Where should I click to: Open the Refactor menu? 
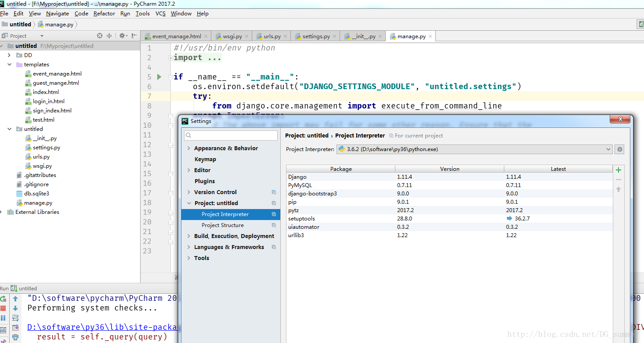click(104, 14)
